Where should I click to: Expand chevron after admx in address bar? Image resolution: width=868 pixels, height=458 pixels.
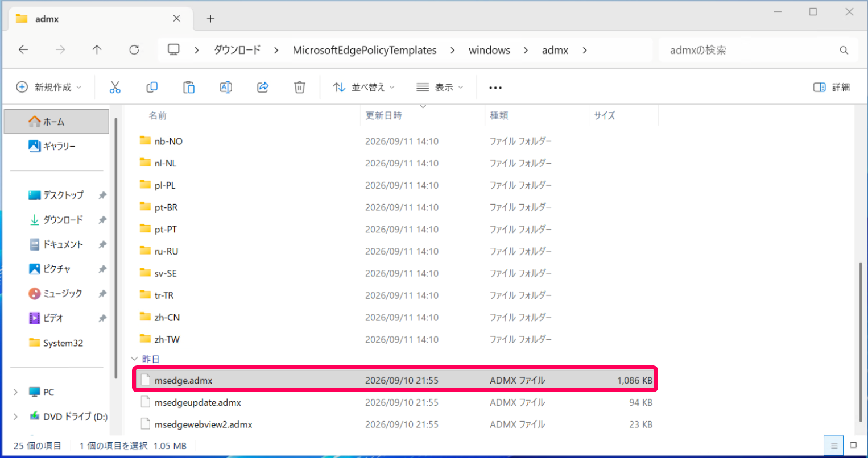[x=585, y=50]
